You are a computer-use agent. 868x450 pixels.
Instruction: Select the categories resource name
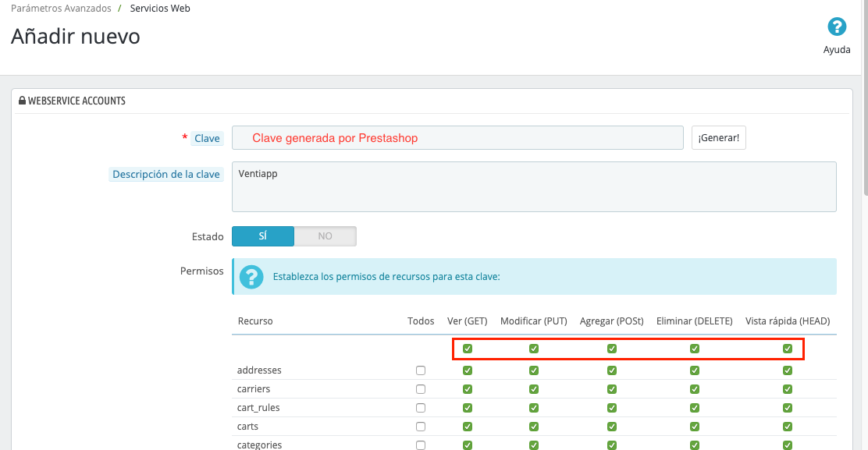click(259, 445)
